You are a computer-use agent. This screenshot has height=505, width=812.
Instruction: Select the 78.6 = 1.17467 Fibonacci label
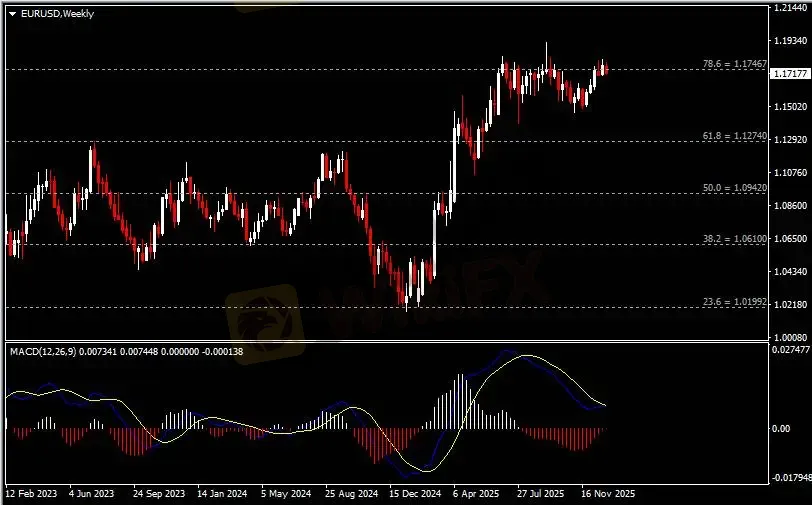[735, 64]
